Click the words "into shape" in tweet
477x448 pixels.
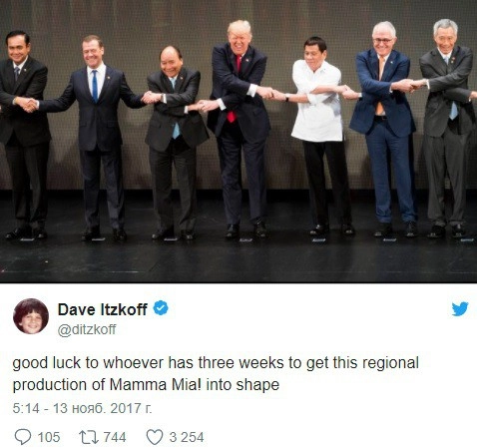(x=242, y=385)
